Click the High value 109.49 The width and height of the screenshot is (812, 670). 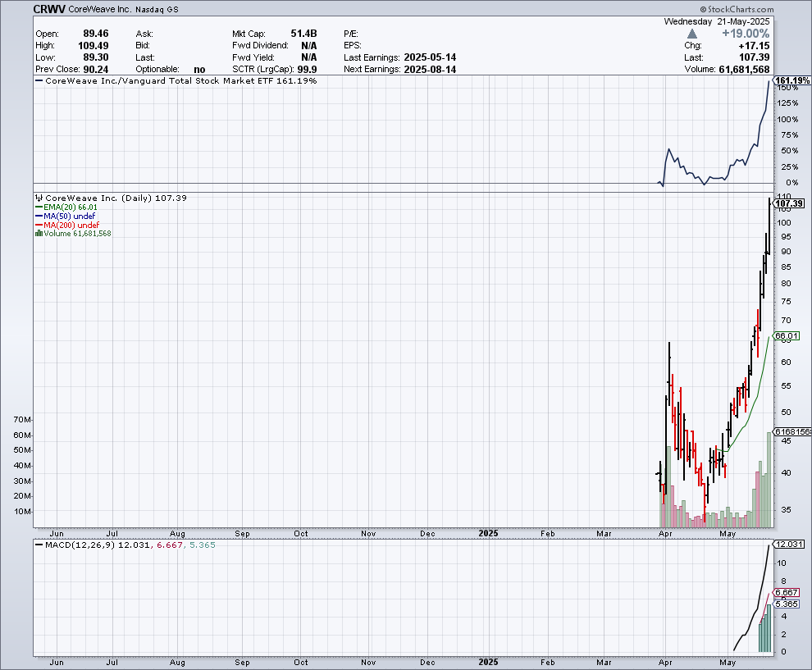[94, 46]
